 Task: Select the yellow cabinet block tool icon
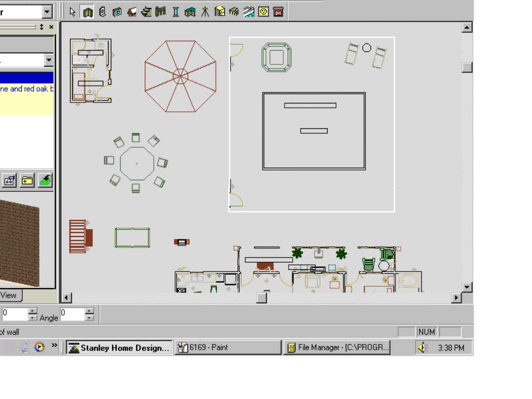coord(219,12)
